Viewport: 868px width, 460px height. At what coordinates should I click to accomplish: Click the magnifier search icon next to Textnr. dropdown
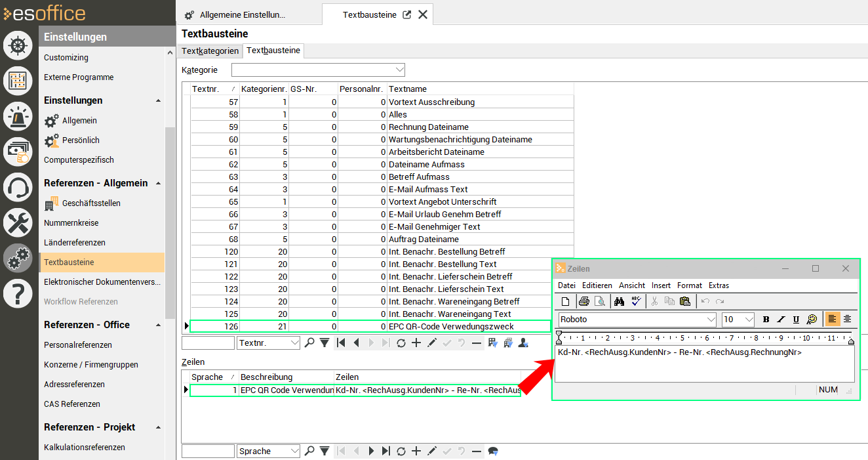309,343
